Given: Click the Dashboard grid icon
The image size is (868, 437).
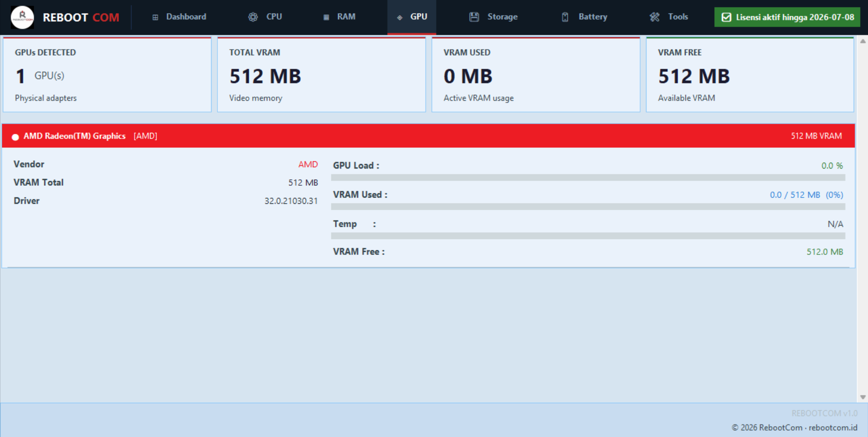Looking at the screenshot, I should tap(155, 17).
